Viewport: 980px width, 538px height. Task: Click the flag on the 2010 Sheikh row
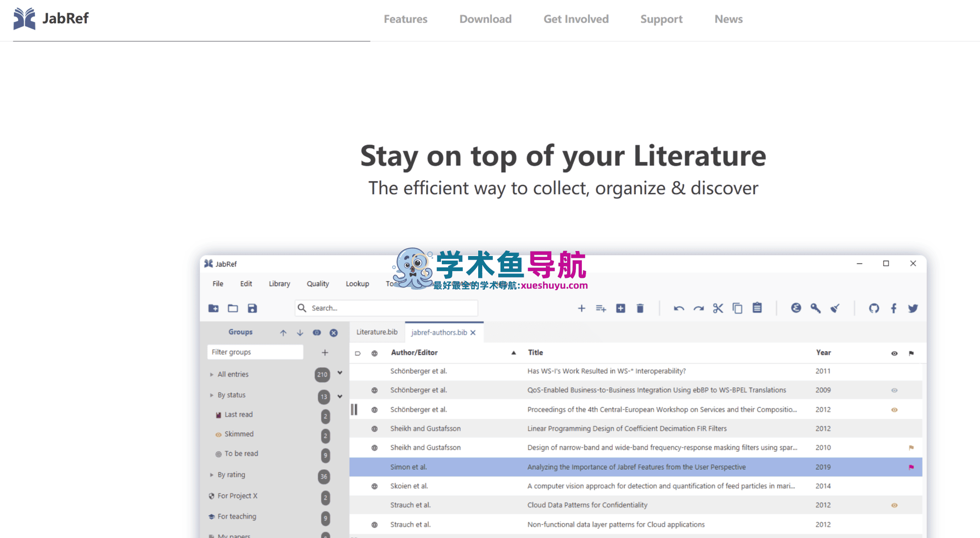911,448
